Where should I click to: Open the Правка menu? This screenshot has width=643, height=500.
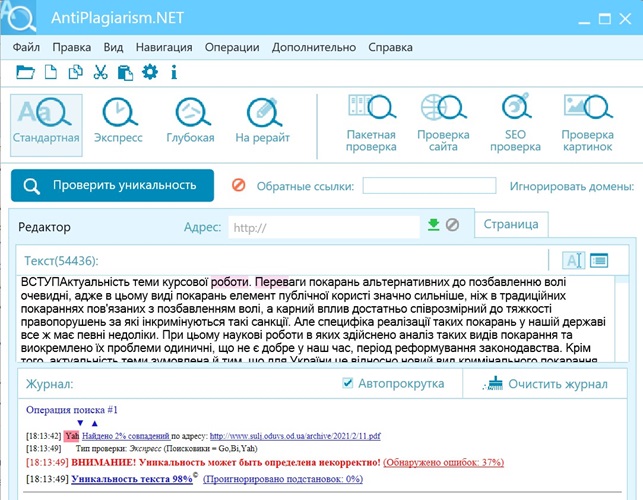72,47
